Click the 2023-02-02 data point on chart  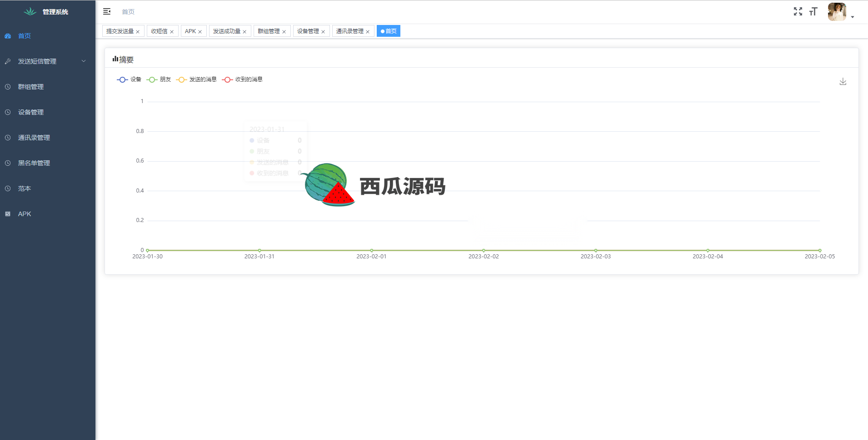pos(484,250)
